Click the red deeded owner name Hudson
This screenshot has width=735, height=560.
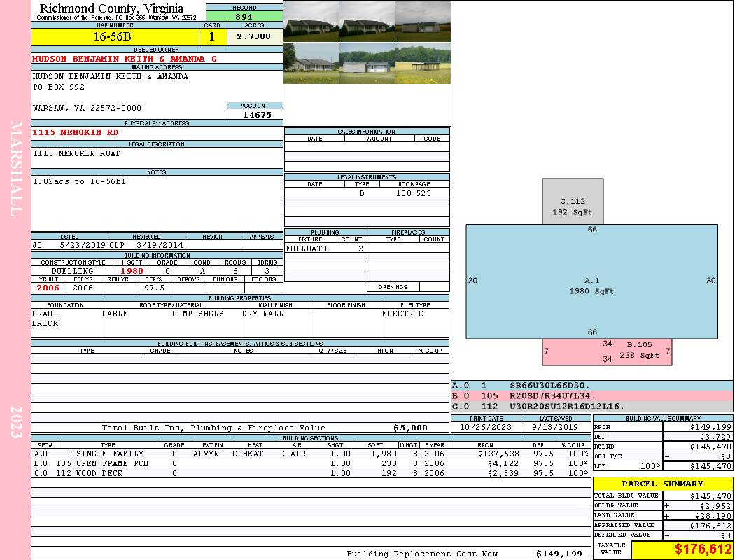coord(125,59)
